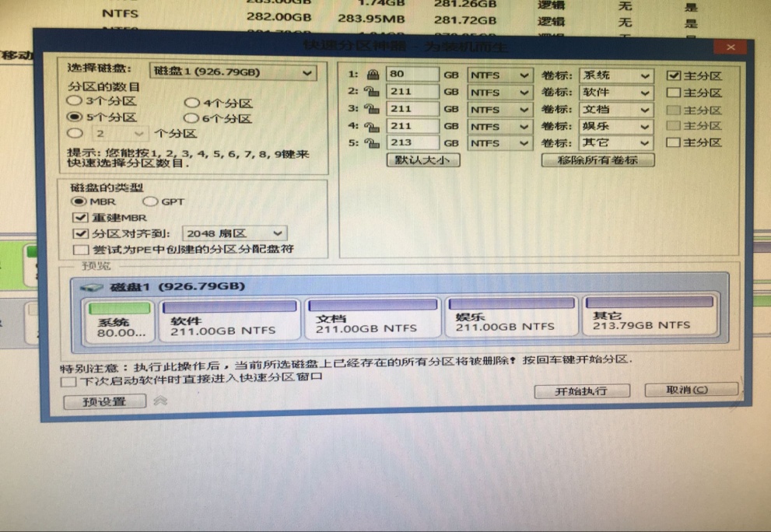Open the NTFS dropdown for partition 1
771x532 pixels.
(499, 75)
